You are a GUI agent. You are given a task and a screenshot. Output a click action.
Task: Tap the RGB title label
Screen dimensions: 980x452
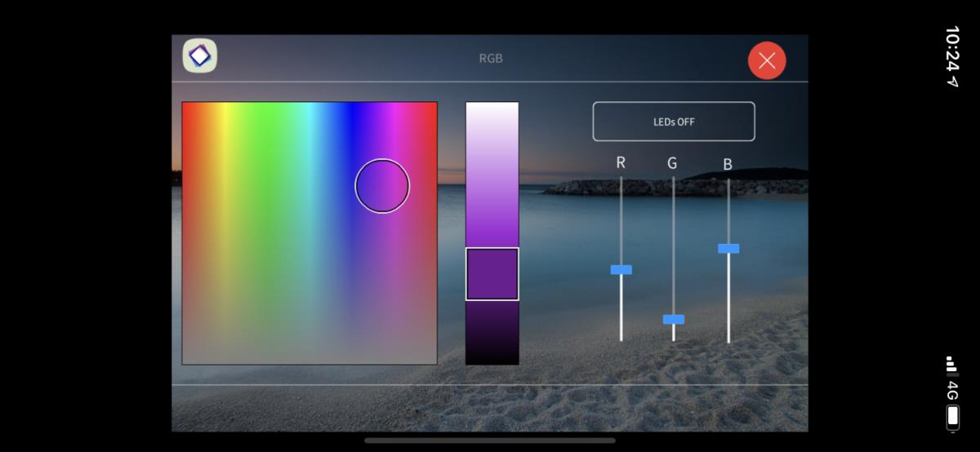click(x=490, y=59)
